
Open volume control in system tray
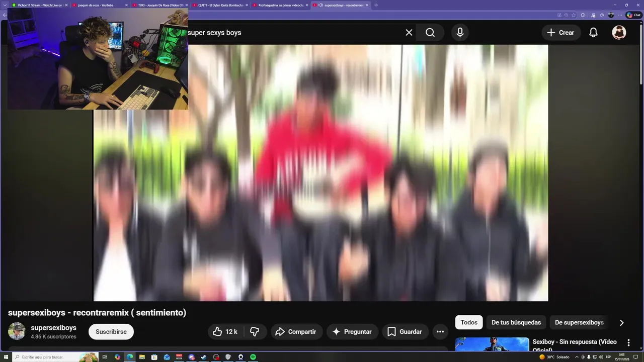pyautogui.click(x=601, y=357)
